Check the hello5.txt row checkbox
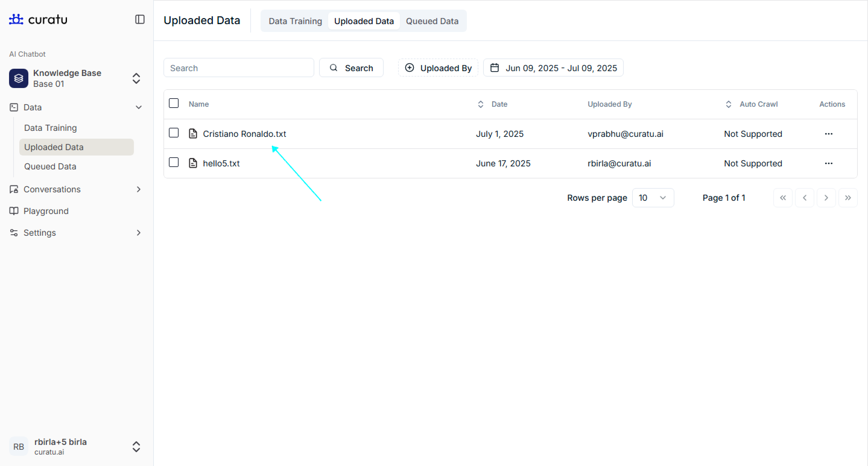868x466 pixels. pos(173,163)
